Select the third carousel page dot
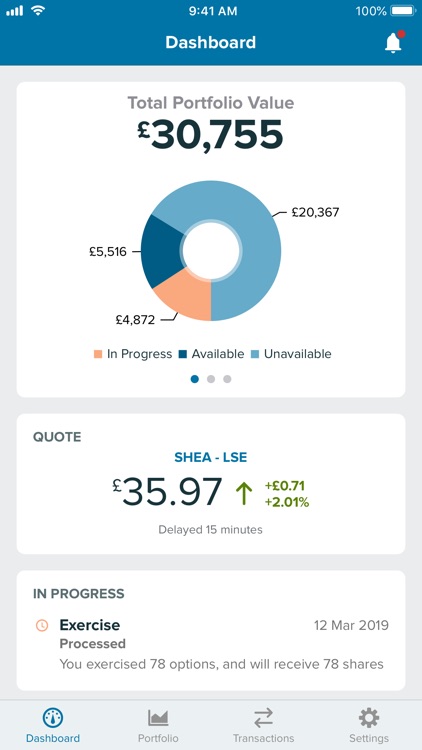Viewport: 422px width, 750px height. pos(227,379)
